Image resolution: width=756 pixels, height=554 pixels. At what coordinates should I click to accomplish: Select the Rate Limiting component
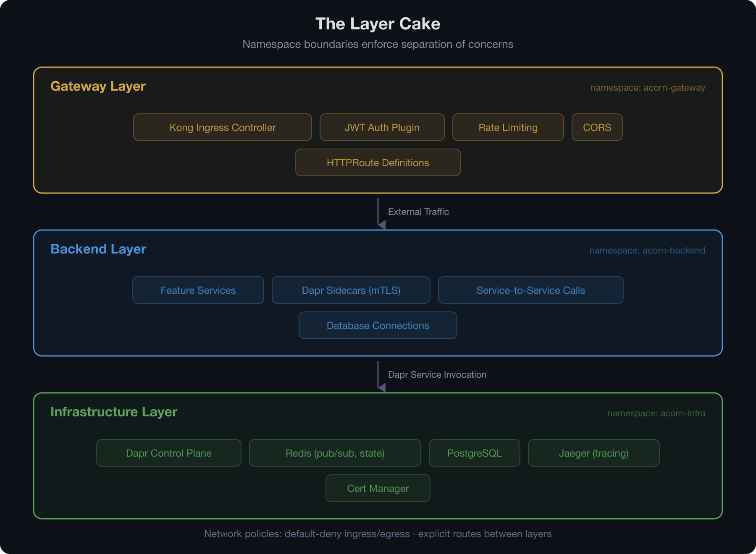[508, 127]
